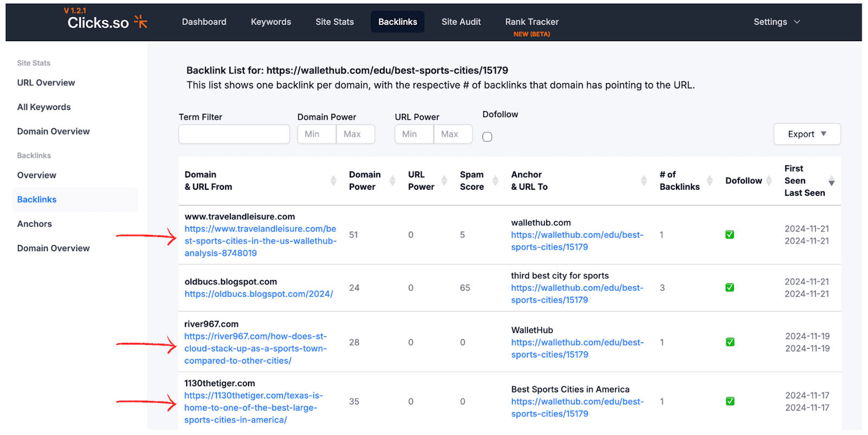Click backlinks count 3 in oldbucs row
Image resolution: width=868 pixels, height=435 pixels.
click(x=662, y=288)
